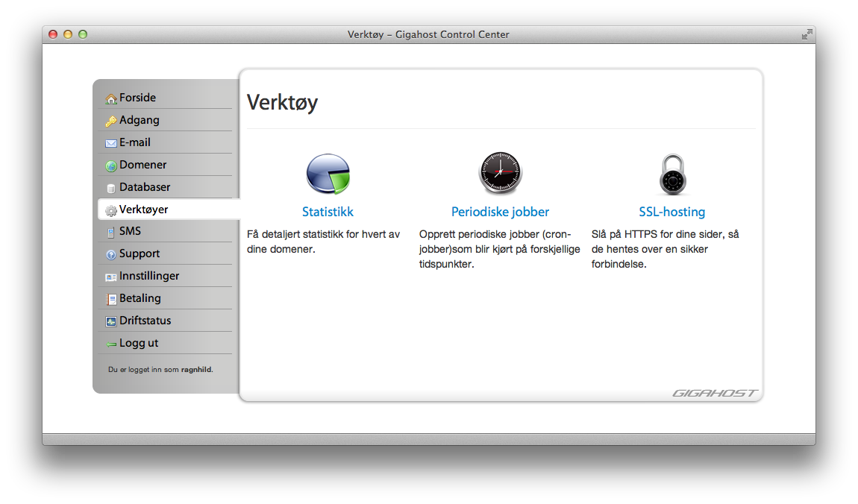This screenshot has height=504, width=858.
Task: Click the pie chart Statistikk icon
Action: [x=328, y=174]
